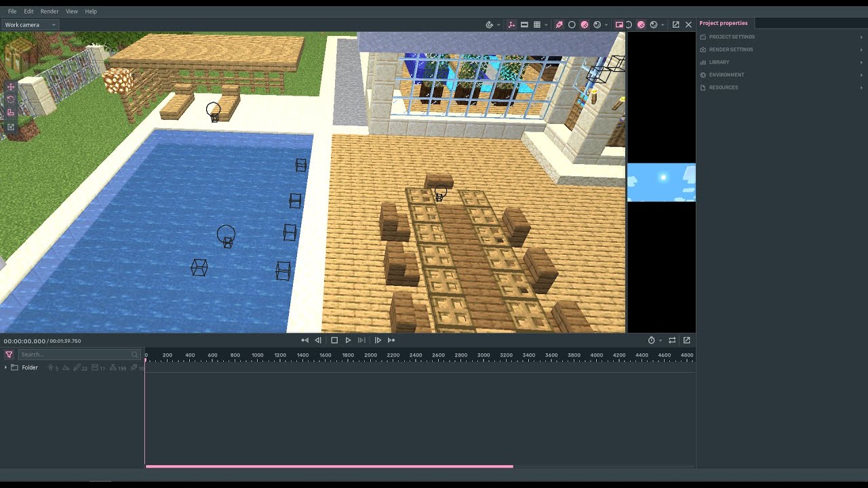Expand RENDER SETTINGS section
868x488 pixels.
(x=782, y=49)
